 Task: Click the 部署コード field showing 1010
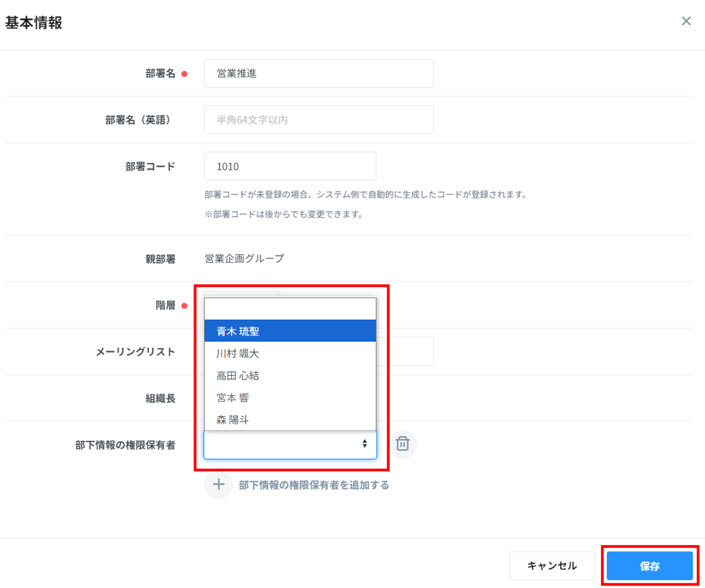(290, 166)
